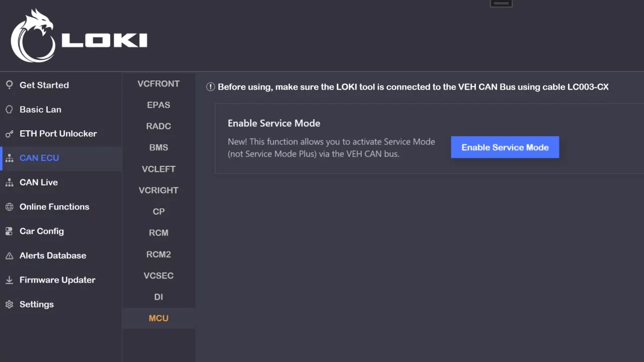The image size is (644, 362).
Task: Click the Alerts Database warning icon
Action: [x=9, y=256]
